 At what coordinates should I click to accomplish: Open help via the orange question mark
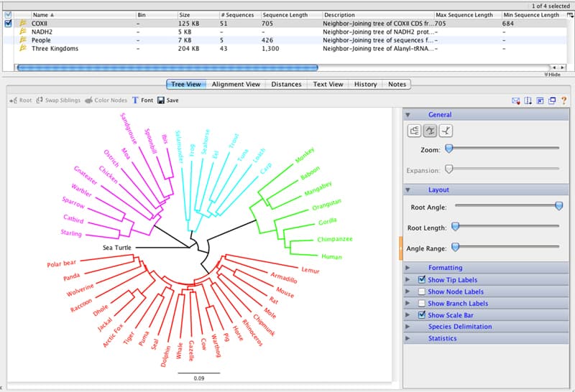coord(563,101)
